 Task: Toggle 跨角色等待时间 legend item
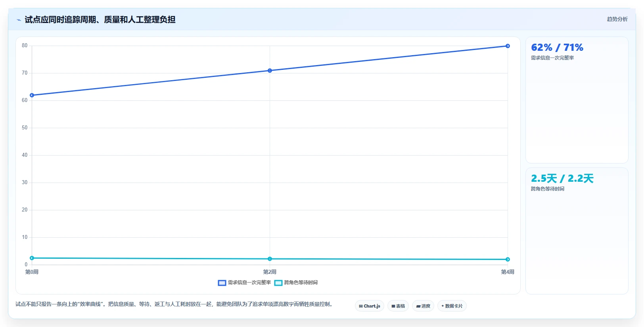[x=296, y=283]
